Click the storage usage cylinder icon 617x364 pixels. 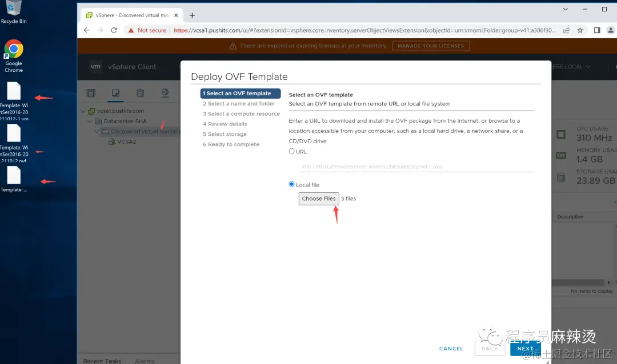pyautogui.click(x=561, y=177)
